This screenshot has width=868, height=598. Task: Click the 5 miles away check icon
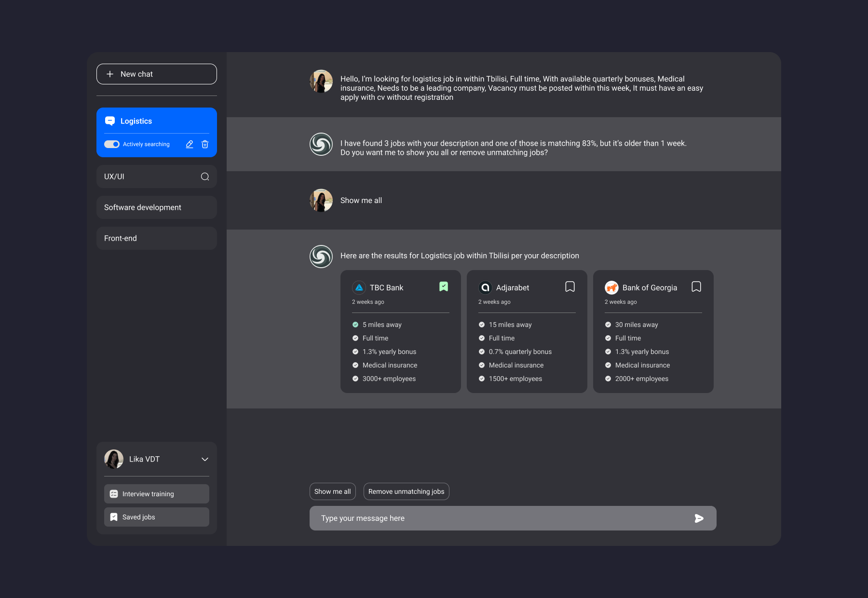point(355,325)
